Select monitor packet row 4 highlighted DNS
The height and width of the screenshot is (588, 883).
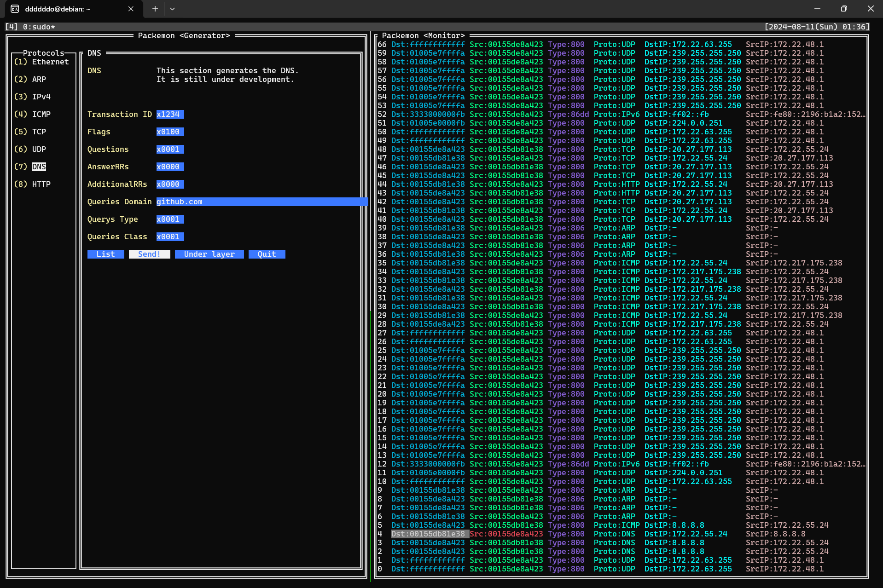click(x=622, y=534)
